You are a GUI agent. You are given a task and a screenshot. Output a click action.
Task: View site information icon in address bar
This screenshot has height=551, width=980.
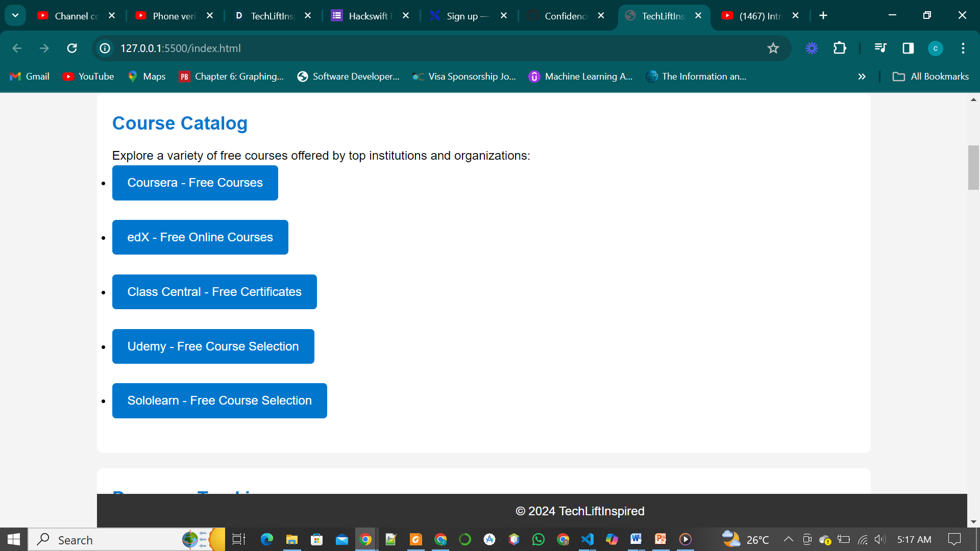pos(105,48)
